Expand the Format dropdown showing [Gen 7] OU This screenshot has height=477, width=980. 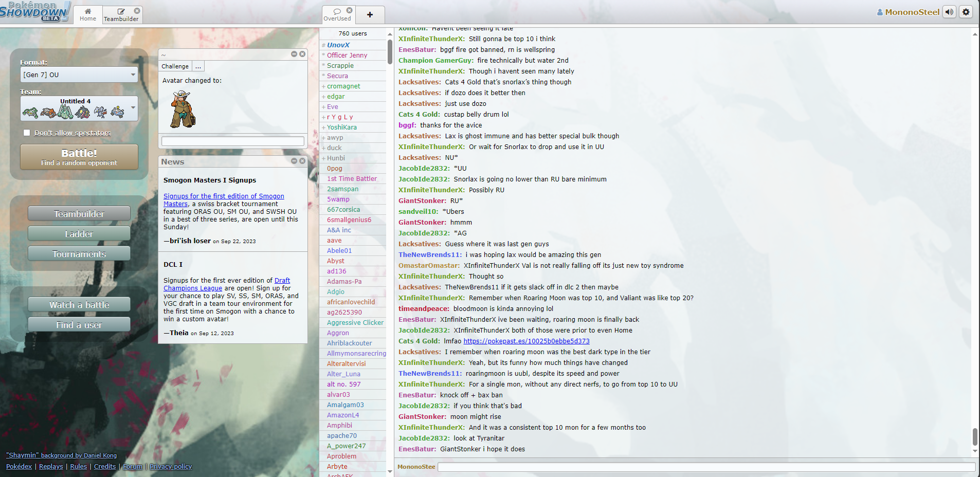(x=79, y=75)
